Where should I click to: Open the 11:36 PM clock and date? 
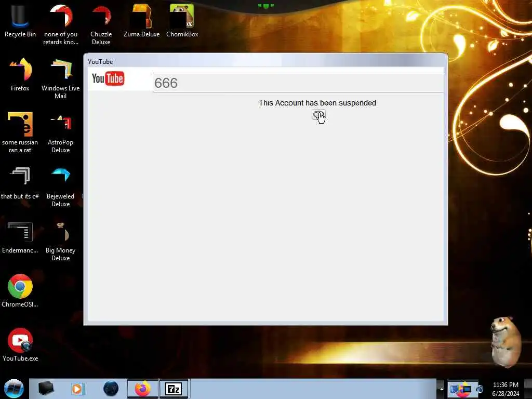506,389
